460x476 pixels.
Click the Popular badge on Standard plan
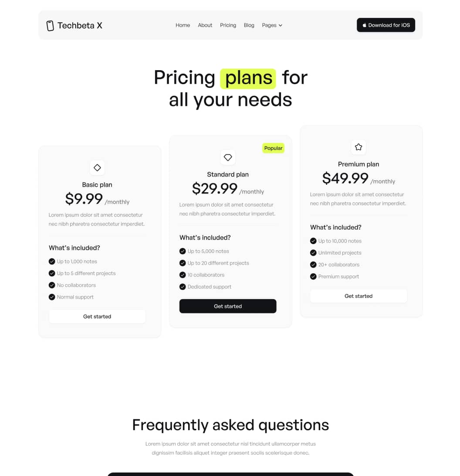point(273,148)
